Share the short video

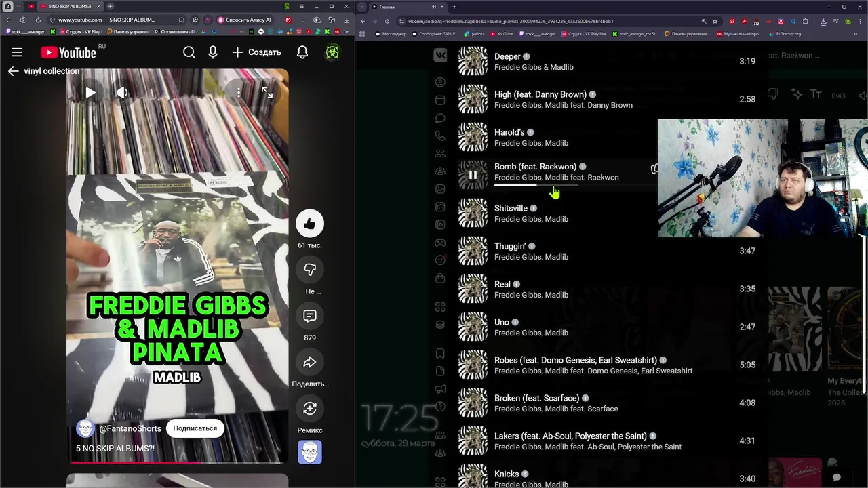310,362
